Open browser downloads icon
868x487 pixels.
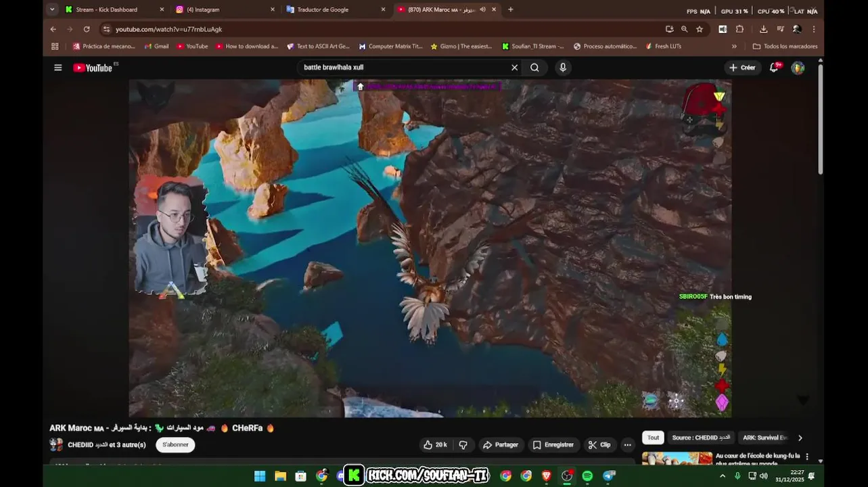(764, 29)
